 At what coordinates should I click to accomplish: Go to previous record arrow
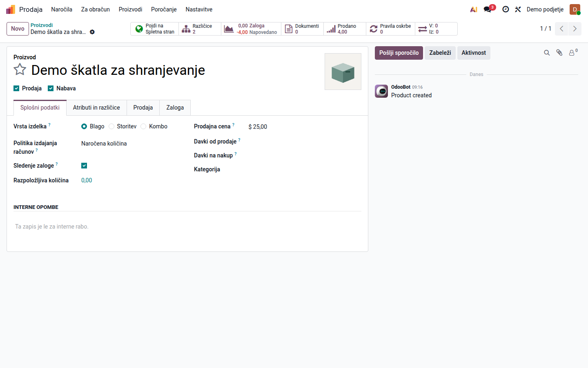561,29
